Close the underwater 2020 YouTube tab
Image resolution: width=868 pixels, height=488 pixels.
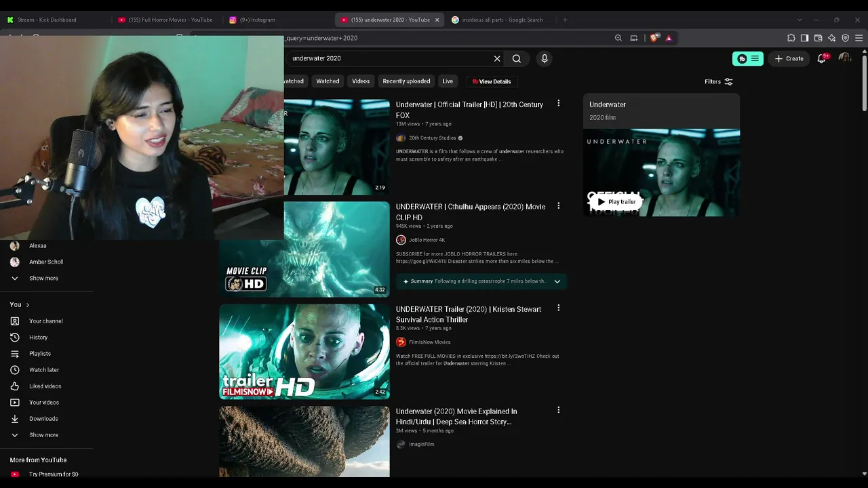(x=437, y=20)
